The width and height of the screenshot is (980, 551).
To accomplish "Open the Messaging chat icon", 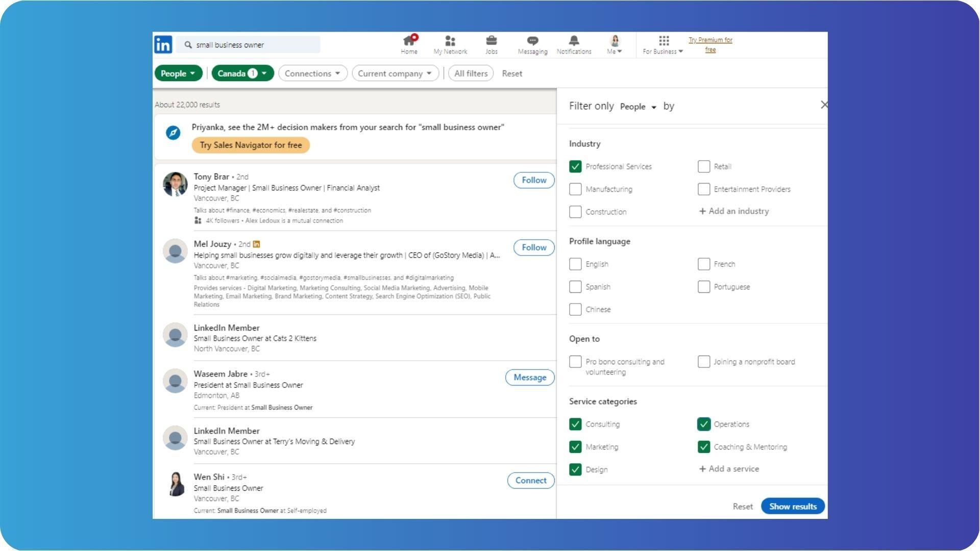I will click(x=532, y=41).
